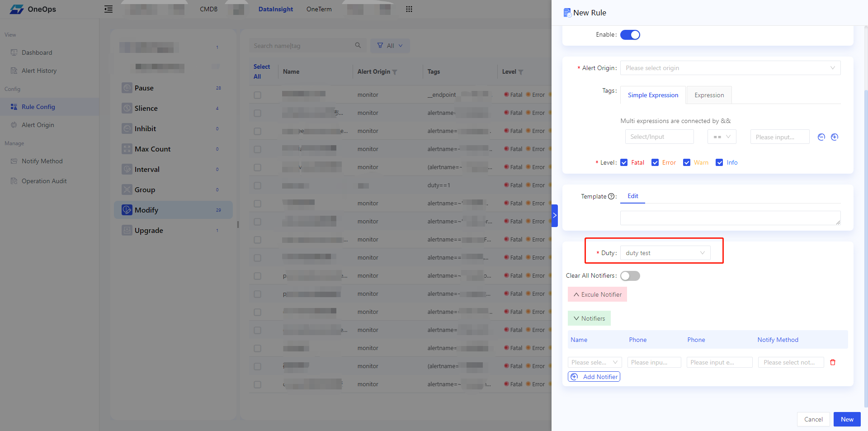The image size is (868, 431).
Task: Click the search magnifier icon
Action: (358, 45)
